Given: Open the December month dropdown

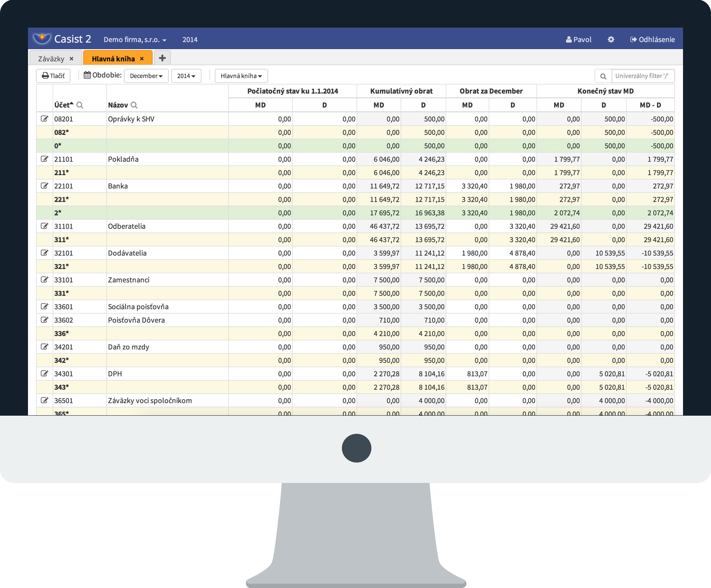Looking at the screenshot, I should click(146, 76).
